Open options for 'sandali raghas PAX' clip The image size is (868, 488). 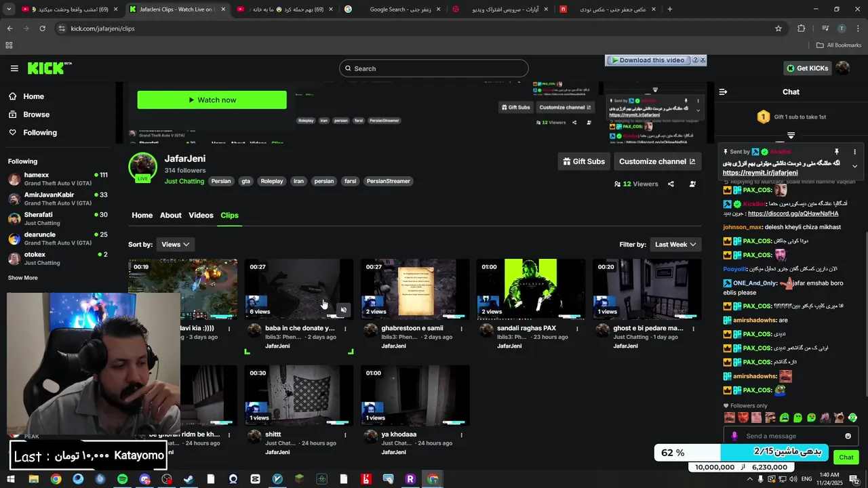(x=578, y=329)
